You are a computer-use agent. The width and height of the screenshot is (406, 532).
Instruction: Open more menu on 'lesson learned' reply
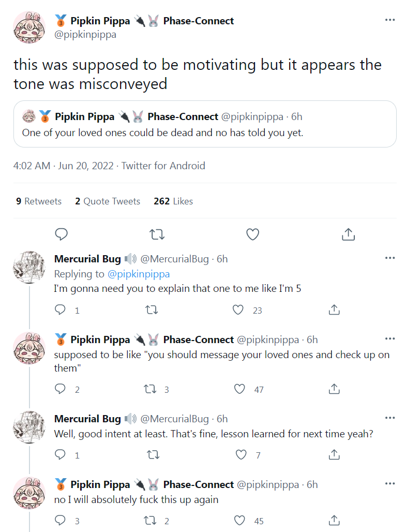point(390,418)
